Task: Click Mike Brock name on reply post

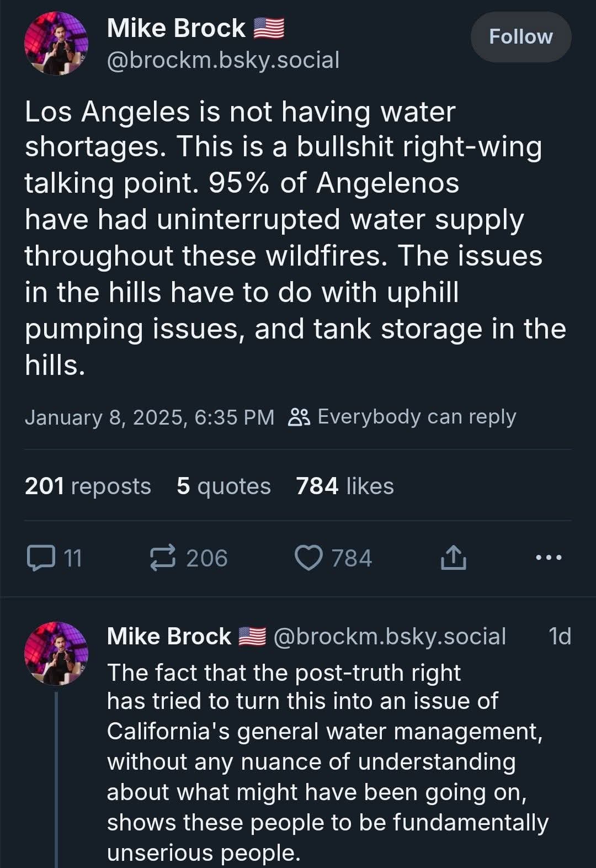Action: (169, 636)
